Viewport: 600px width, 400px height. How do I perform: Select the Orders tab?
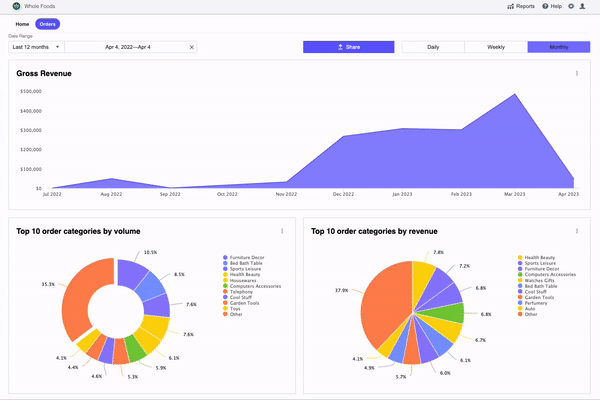(47, 24)
